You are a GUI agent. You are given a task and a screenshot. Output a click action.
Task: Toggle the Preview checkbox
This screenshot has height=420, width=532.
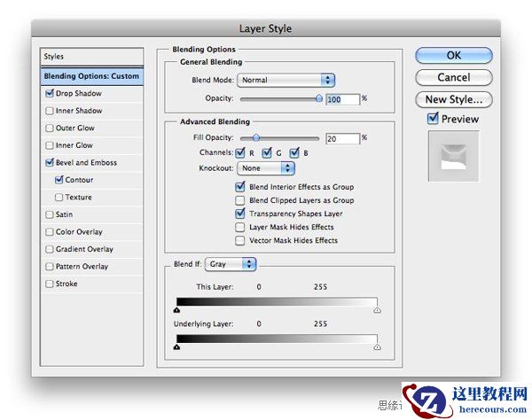[x=433, y=119]
